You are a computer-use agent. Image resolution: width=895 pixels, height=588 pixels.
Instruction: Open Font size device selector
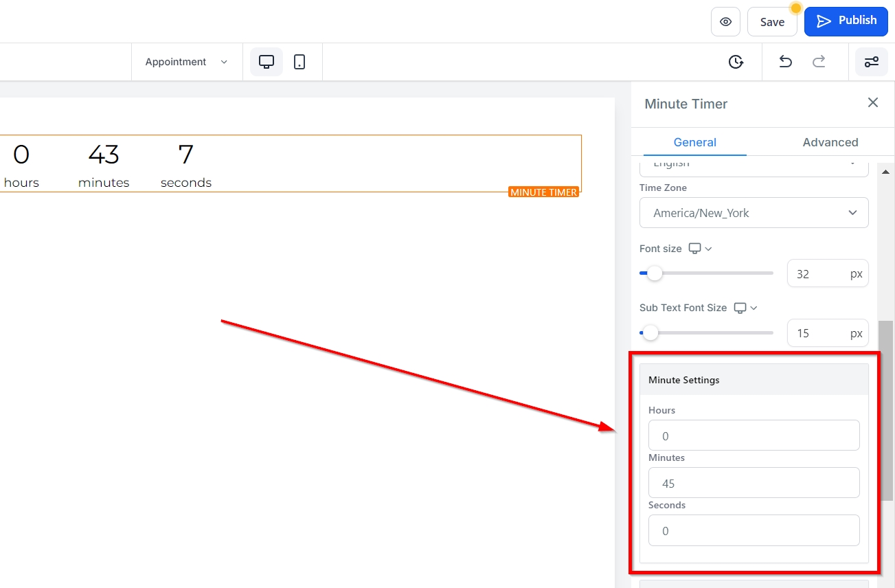[x=700, y=249]
